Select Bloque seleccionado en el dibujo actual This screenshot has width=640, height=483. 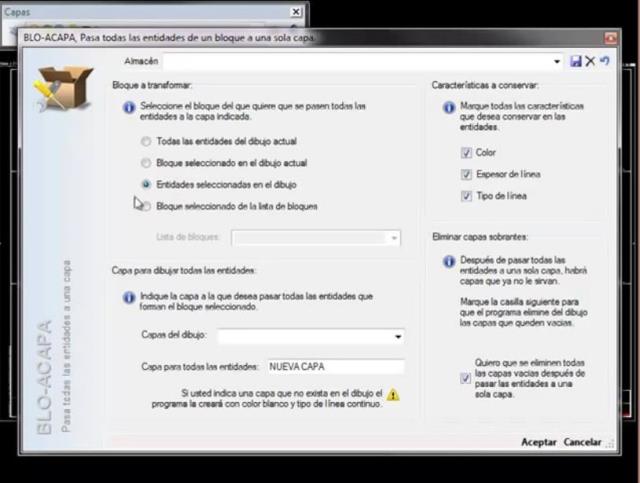click(146, 163)
